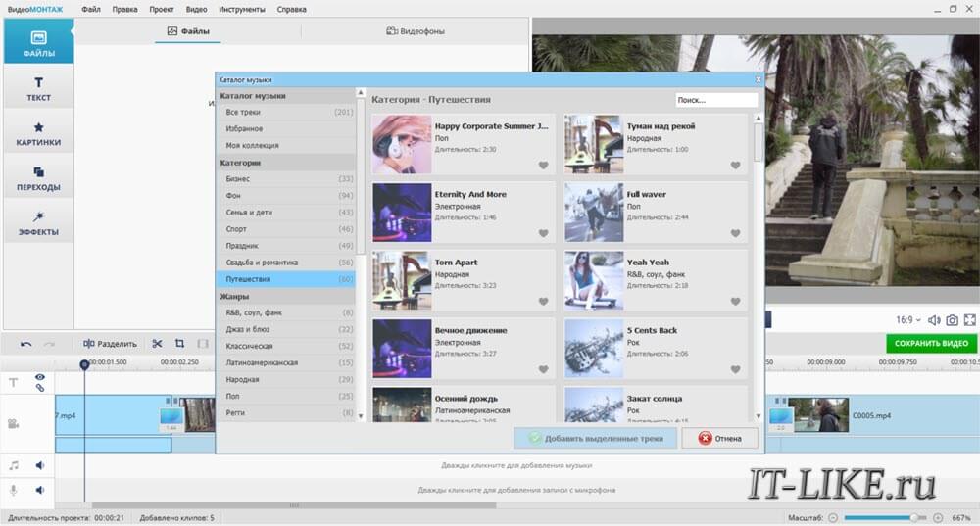Click the crop tool icon

[x=180, y=344]
